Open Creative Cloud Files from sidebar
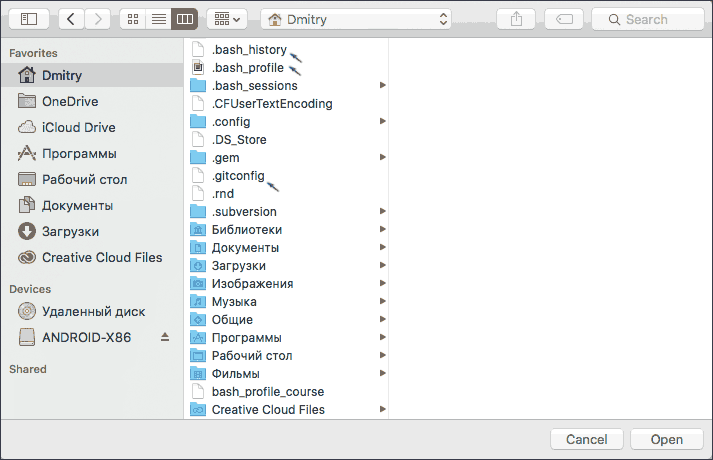This screenshot has height=460, width=713. pos(101,257)
